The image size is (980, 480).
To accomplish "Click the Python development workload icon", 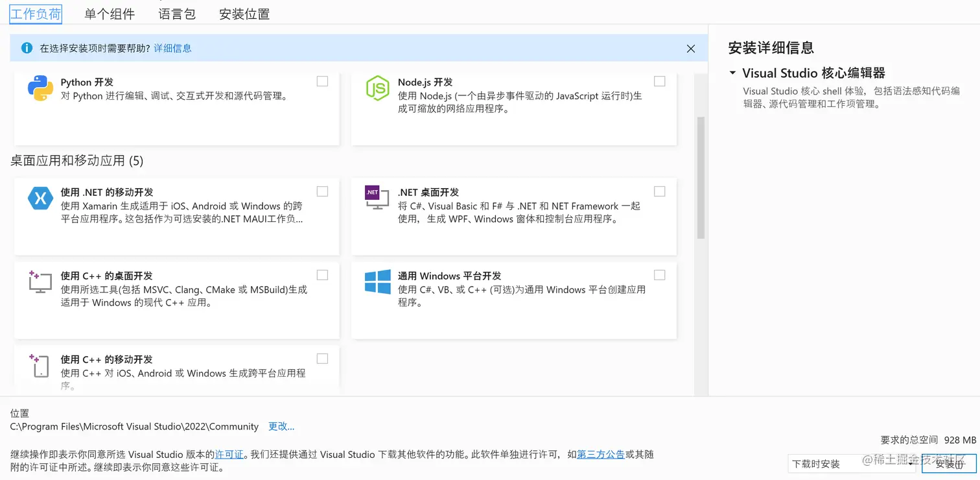I will coord(40,88).
